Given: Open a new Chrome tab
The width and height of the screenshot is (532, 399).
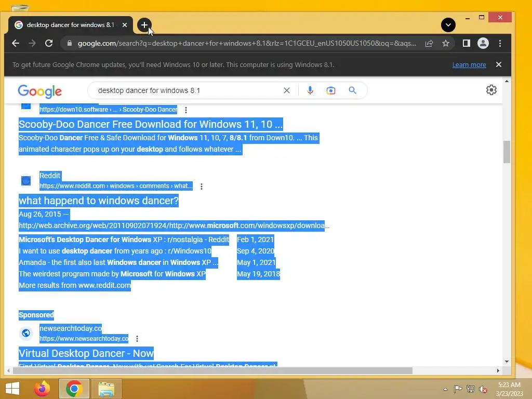Looking at the screenshot, I should coord(144,25).
